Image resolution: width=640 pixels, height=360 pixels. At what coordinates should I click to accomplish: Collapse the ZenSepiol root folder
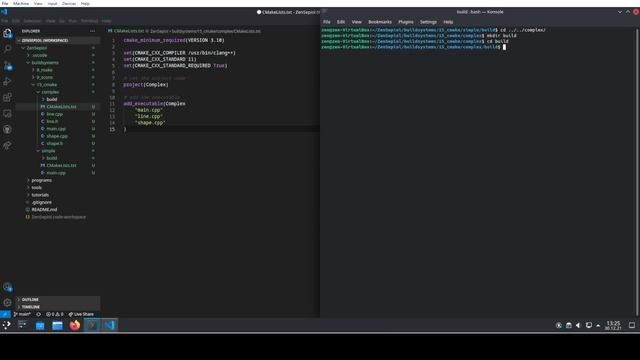click(58, 48)
